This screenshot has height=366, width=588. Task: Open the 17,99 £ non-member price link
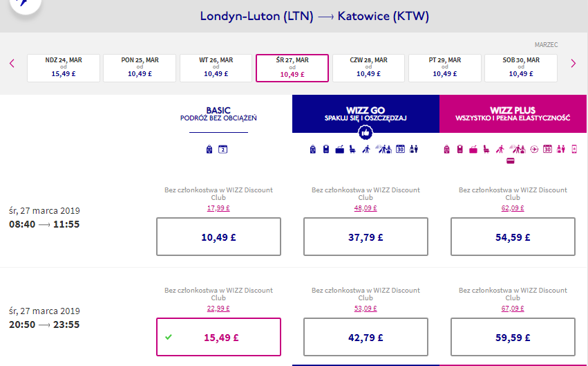pyautogui.click(x=218, y=208)
